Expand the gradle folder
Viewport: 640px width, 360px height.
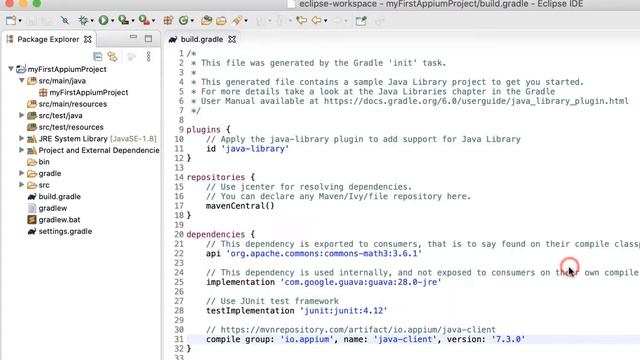22,173
